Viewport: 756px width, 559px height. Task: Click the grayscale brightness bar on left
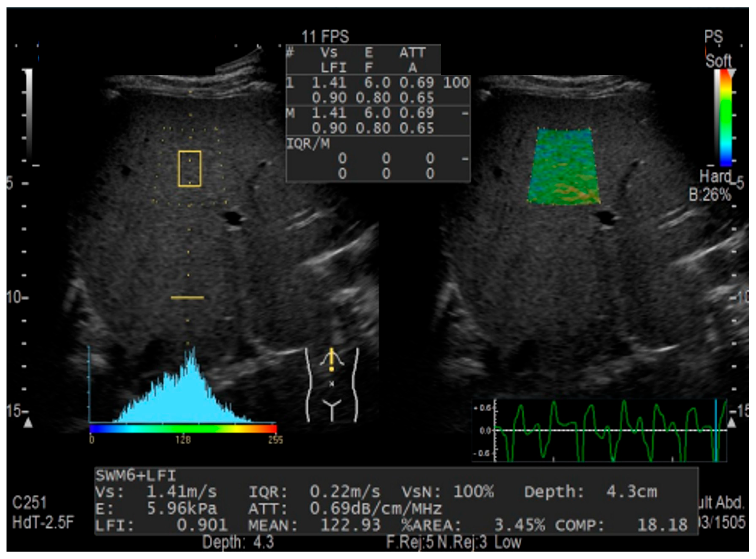(x=29, y=115)
